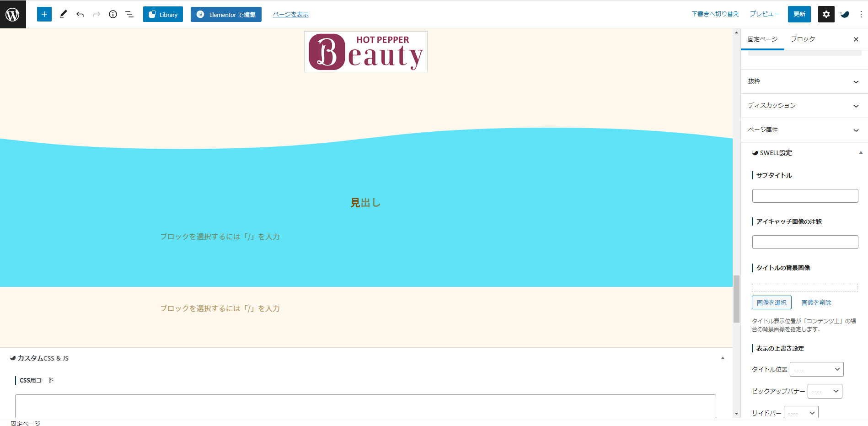868x426 pixels.
Task: Open the タイトル位置 dropdown
Action: tap(817, 369)
